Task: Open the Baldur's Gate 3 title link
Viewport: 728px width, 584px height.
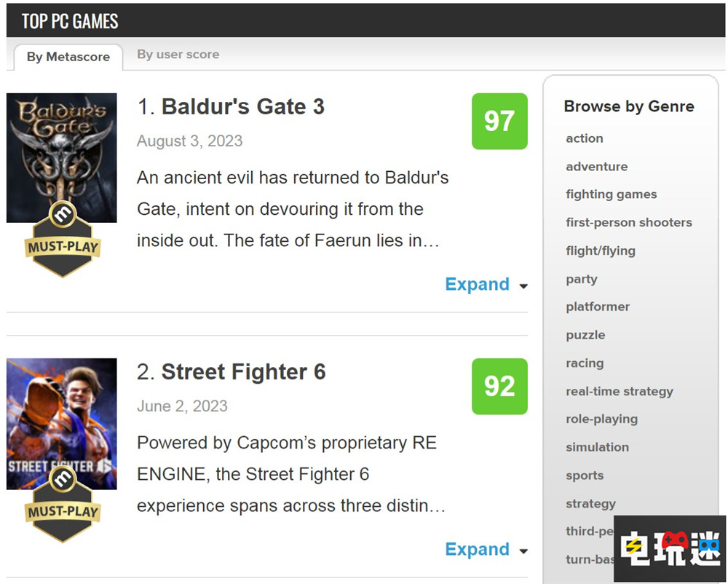Action: tap(242, 107)
